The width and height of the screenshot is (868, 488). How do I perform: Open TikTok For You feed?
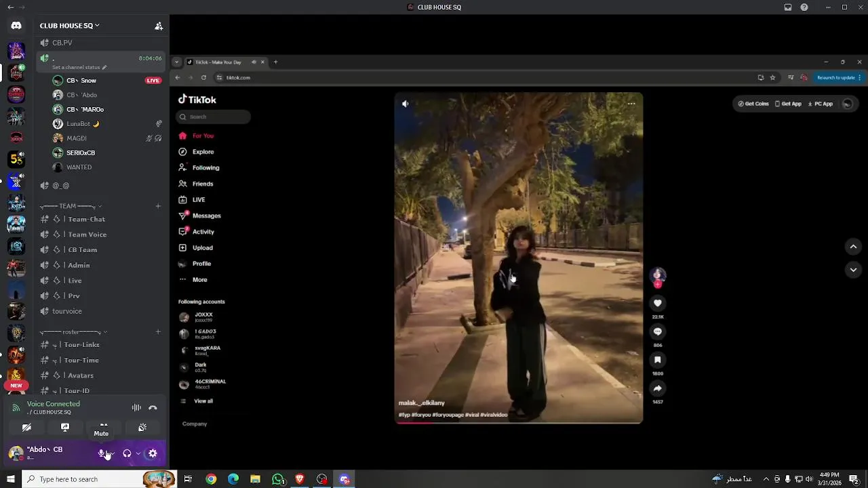click(196, 136)
